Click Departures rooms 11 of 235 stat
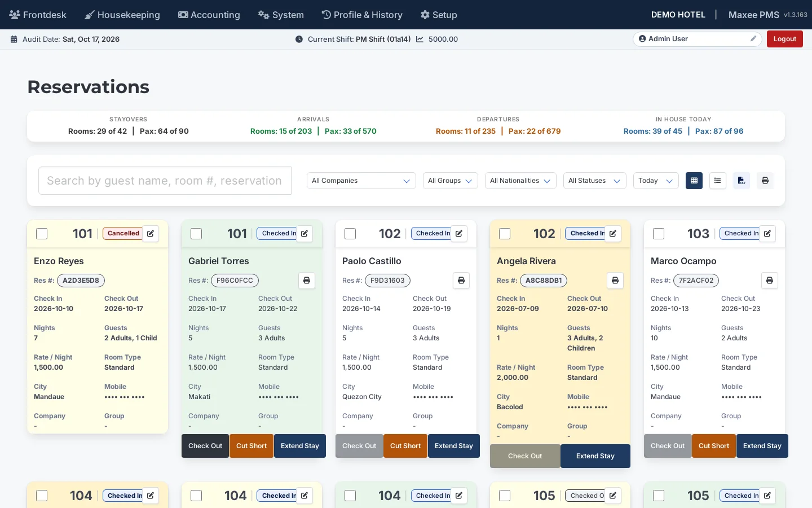Image resolution: width=812 pixels, height=508 pixels. tap(466, 131)
